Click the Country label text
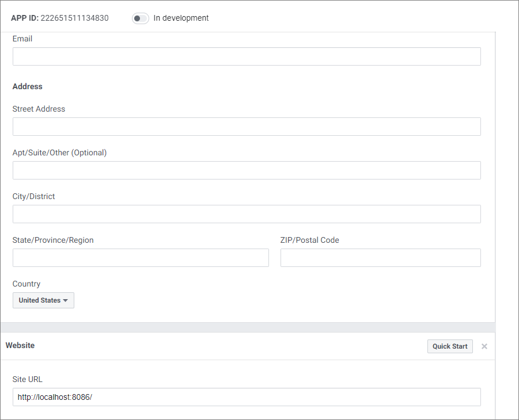The width and height of the screenshot is (519, 420). point(26,284)
